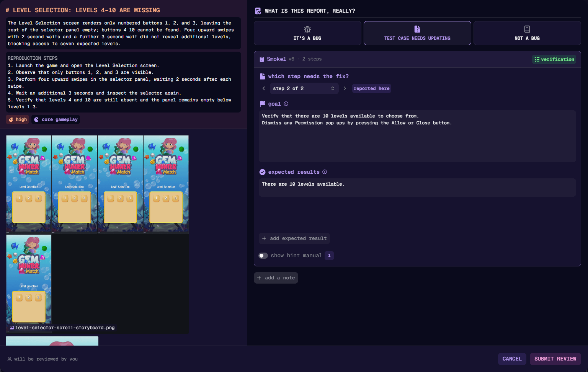The image size is (588, 372).
Task: Click the partially visible second attachment thumbnail
Action: (52, 341)
